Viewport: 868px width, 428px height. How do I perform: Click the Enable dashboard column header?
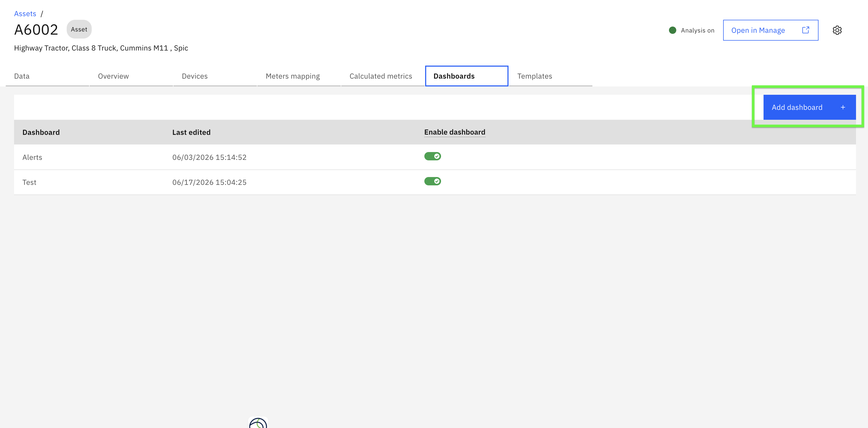[455, 132]
